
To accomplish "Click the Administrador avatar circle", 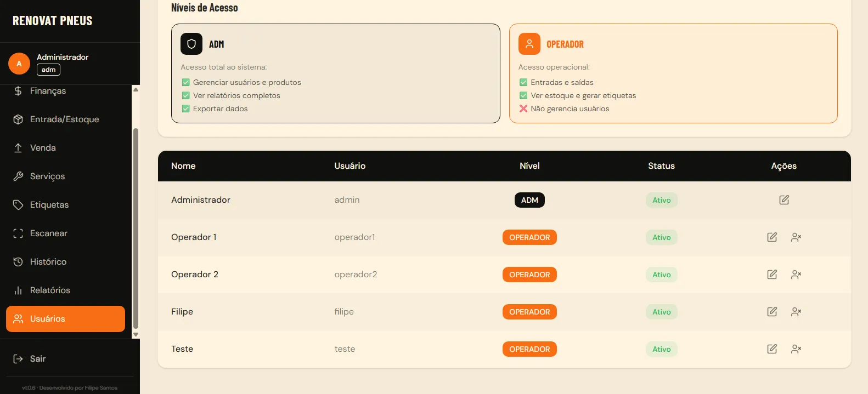I will tap(19, 64).
